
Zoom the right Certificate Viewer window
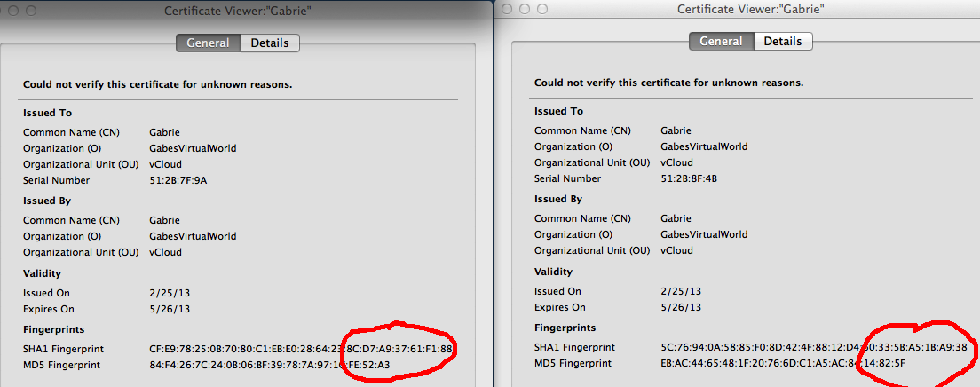point(541,9)
